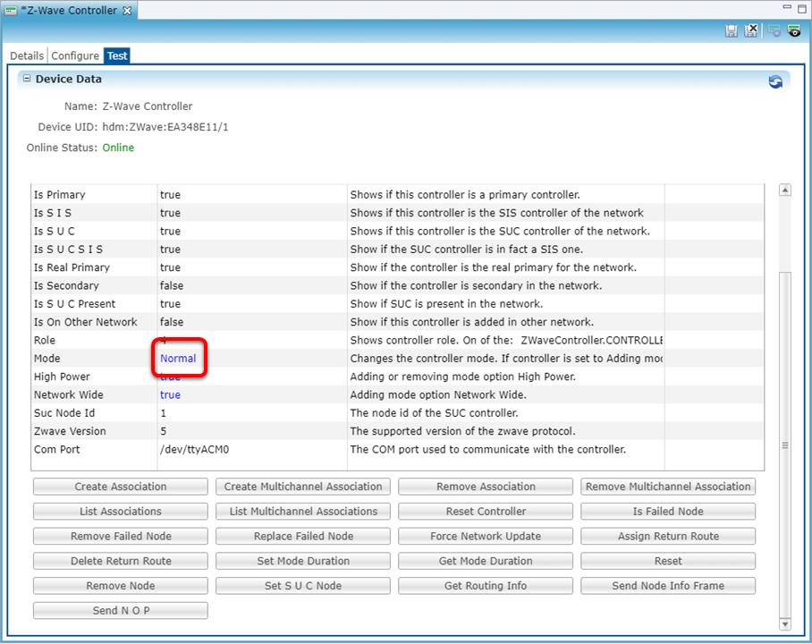Screen dimensions: 812x644
Task: Click Create Multichannel Association button
Action: pyautogui.click(x=303, y=487)
